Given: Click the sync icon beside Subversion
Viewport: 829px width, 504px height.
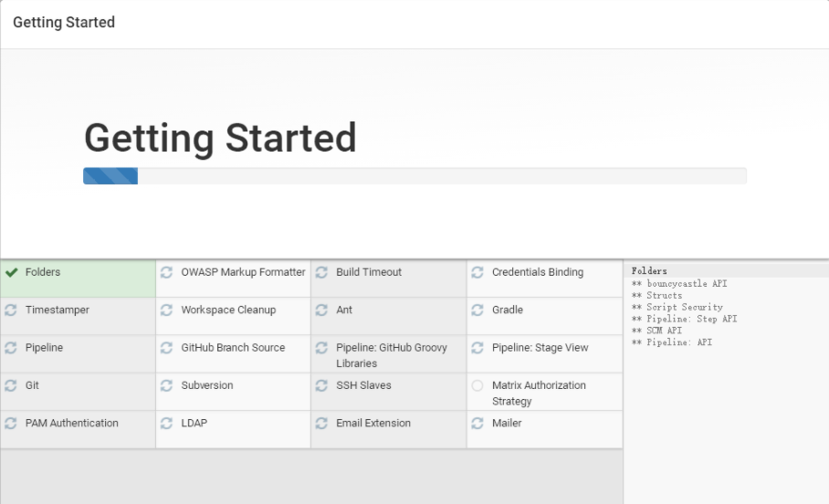Looking at the screenshot, I should pos(166,385).
